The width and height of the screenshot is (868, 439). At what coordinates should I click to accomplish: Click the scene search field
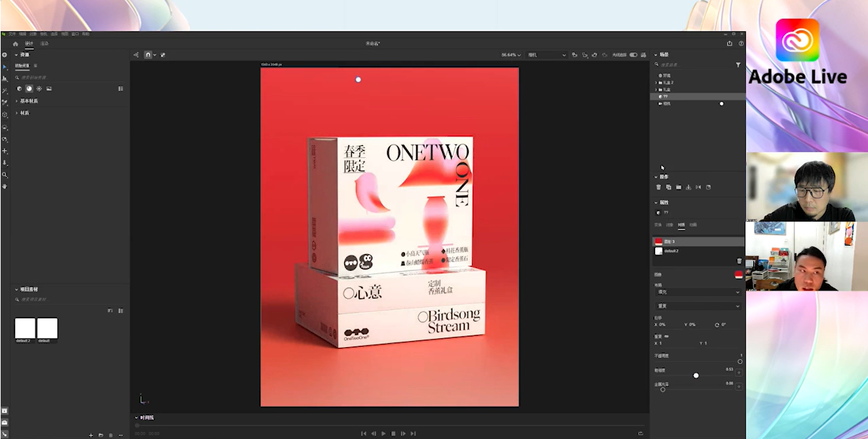(x=693, y=65)
